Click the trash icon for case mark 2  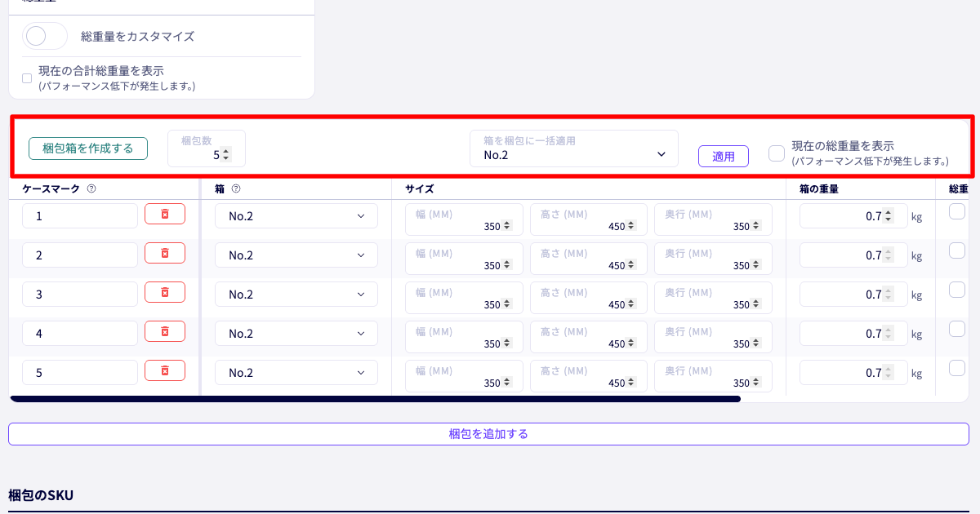pyautogui.click(x=165, y=253)
